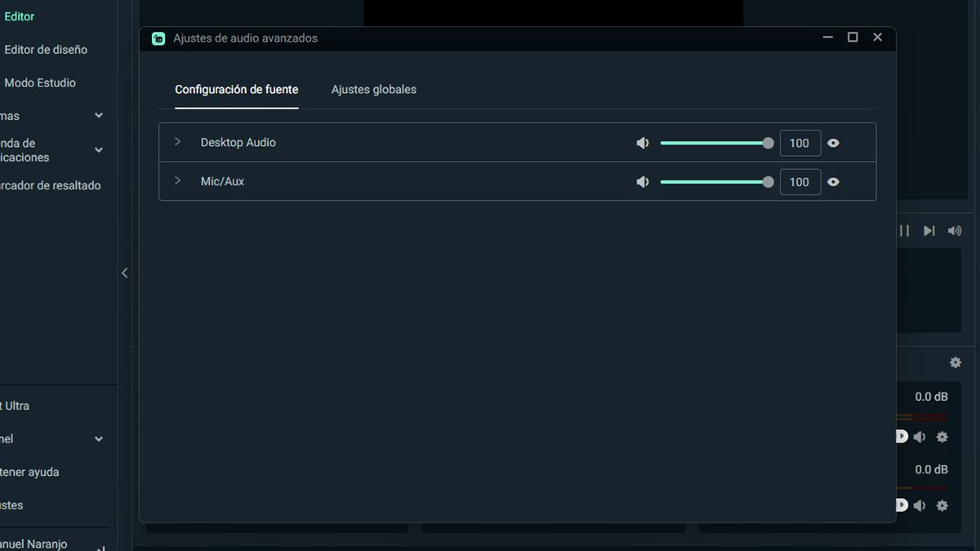Click the pause preview icon
This screenshot has width=980, height=551.
point(905,230)
